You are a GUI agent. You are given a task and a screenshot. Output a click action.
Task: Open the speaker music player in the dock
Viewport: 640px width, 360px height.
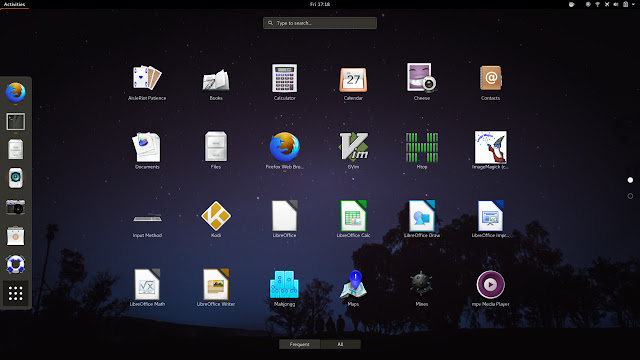(16, 178)
